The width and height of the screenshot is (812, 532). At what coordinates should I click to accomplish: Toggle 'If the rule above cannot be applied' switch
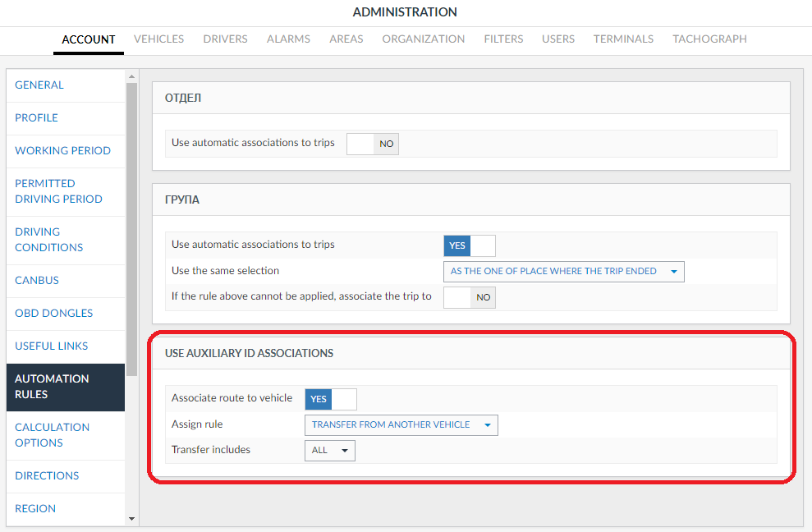click(469, 297)
